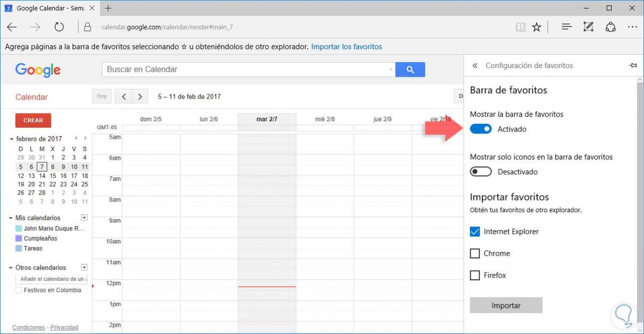
Task: Show next week in Calendar
Action: [x=140, y=97]
